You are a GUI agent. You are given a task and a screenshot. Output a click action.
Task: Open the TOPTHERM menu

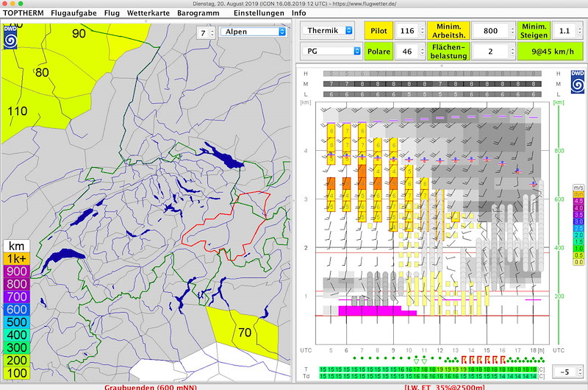click(24, 13)
